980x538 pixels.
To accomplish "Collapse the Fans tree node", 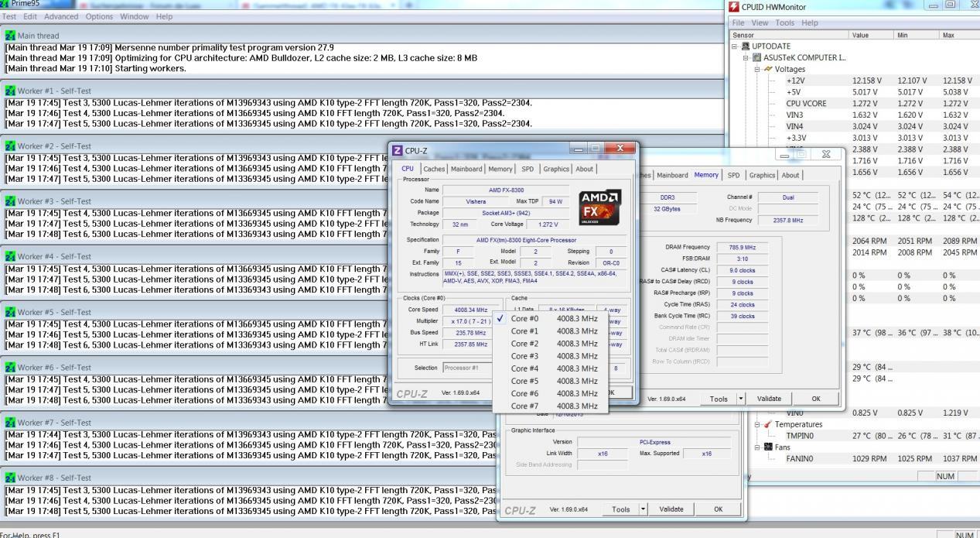I will [758, 447].
